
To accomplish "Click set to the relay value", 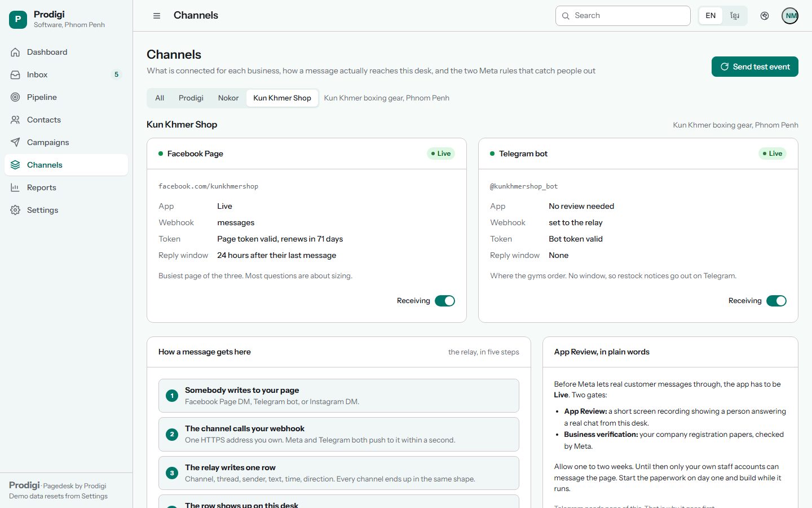I will pyautogui.click(x=576, y=222).
